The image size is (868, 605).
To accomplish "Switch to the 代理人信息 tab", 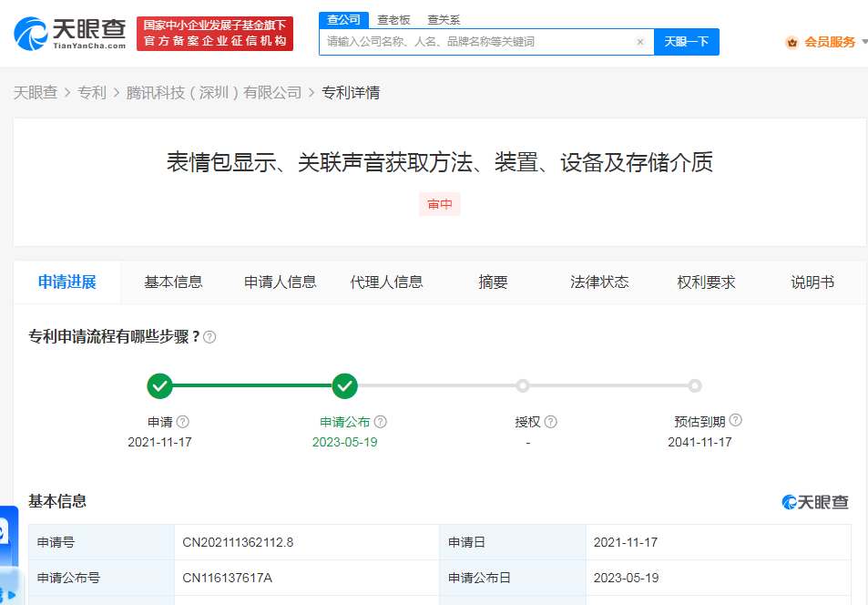I will point(386,282).
